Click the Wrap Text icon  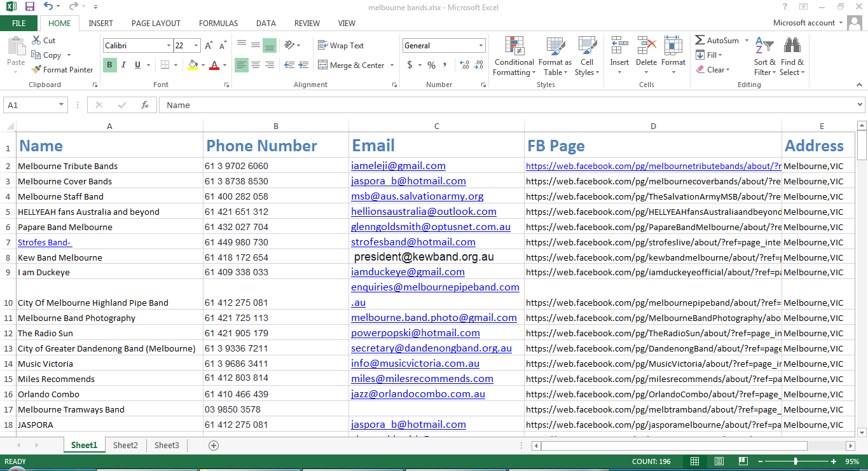(323, 45)
